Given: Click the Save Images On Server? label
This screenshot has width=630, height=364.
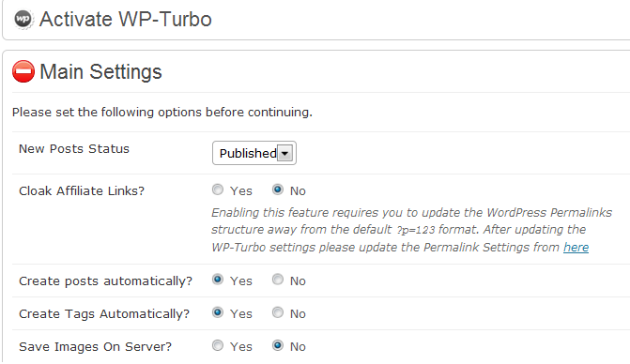Looking at the screenshot, I should pos(95,347).
